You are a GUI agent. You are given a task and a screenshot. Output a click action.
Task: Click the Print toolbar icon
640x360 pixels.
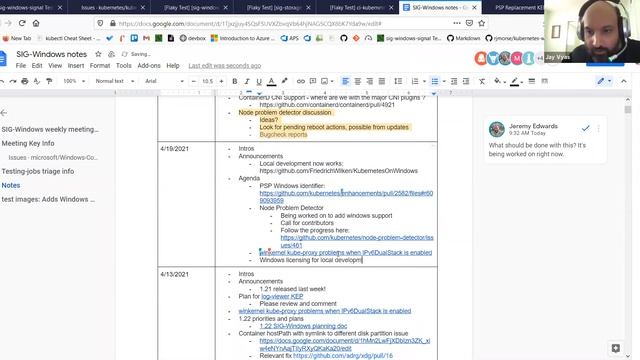(x=25, y=81)
